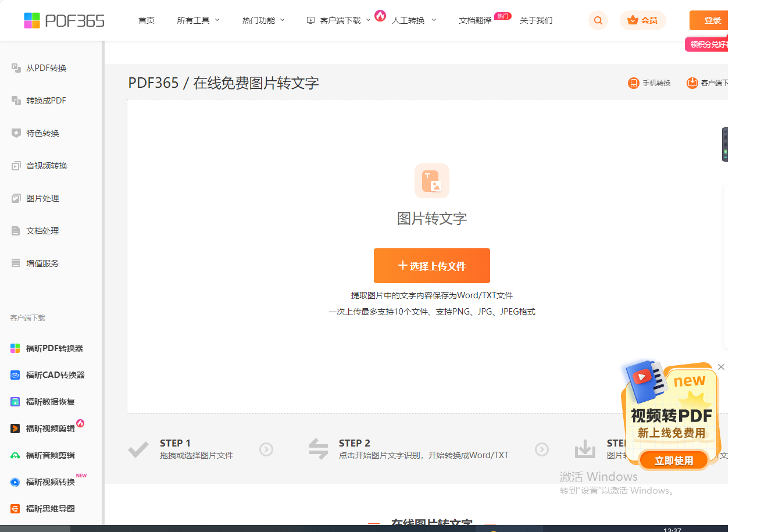Click the 音视频转换 sidebar icon
This screenshot has width=768, height=532.
click(x=16, y=166)
